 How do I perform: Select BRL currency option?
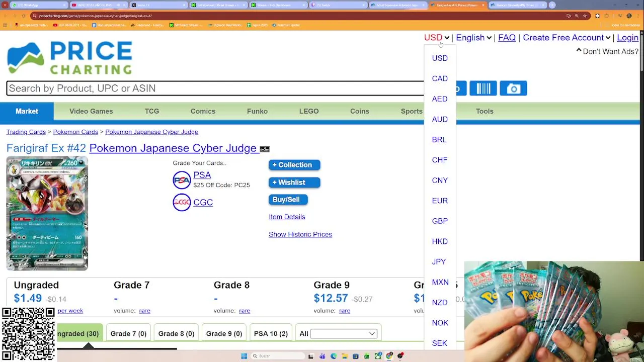pyautogui.click(x=439, y=140)
